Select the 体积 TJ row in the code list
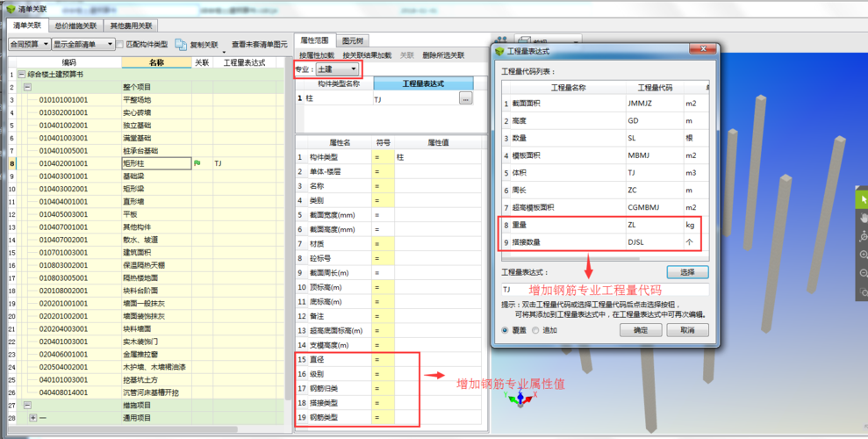 [x=605, y=173]
